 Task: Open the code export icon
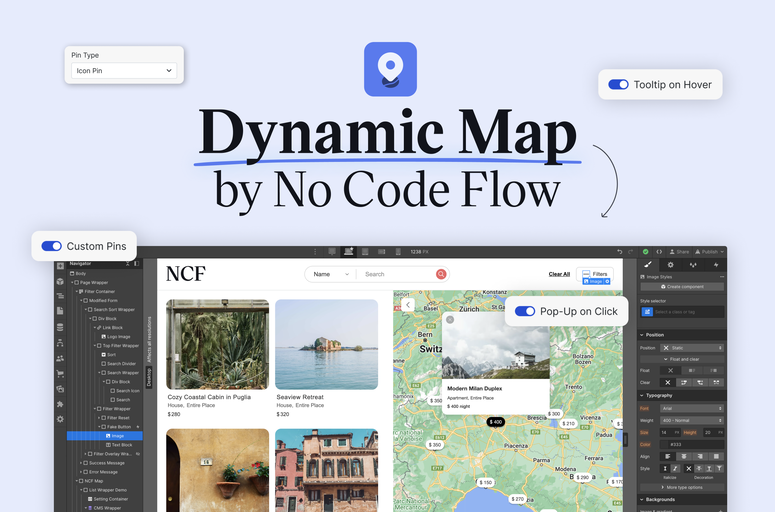click(x=659, y=252)
